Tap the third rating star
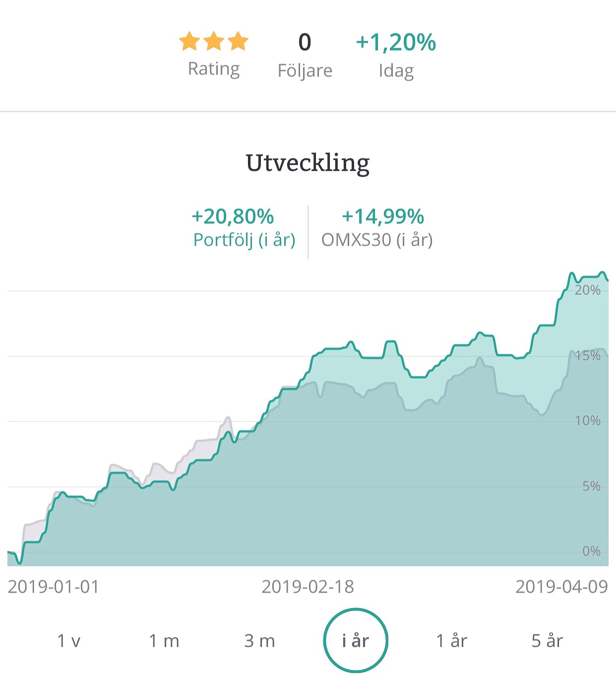Viewport: 616px width, 677px height. 238,42
